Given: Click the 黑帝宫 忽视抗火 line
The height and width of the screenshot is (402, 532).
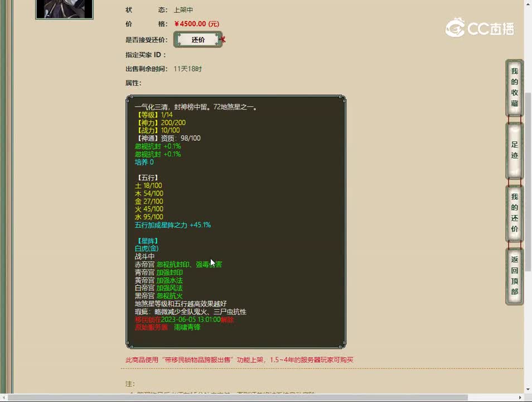Looking at the screenshot, I should coord(159,296).
